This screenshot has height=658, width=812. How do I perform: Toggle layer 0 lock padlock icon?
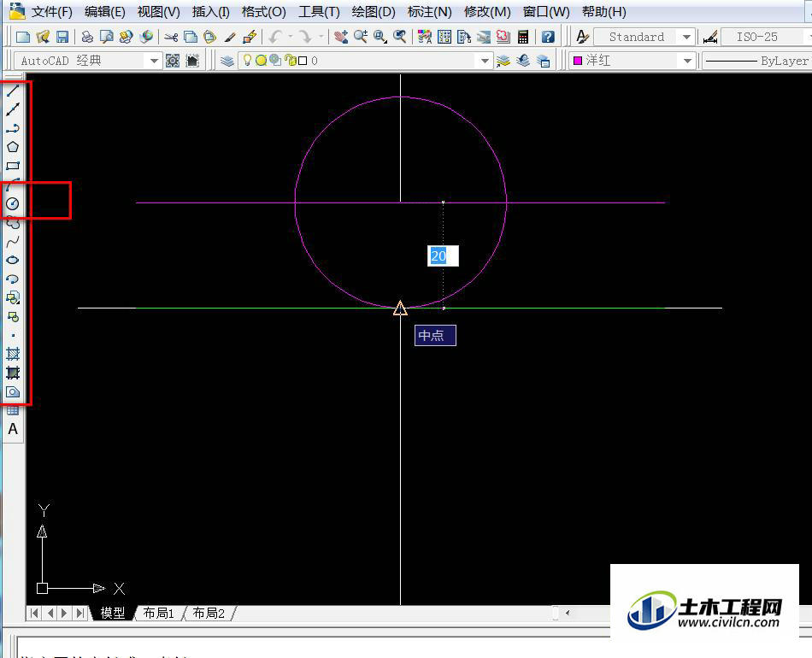click(x=291, y=61)
